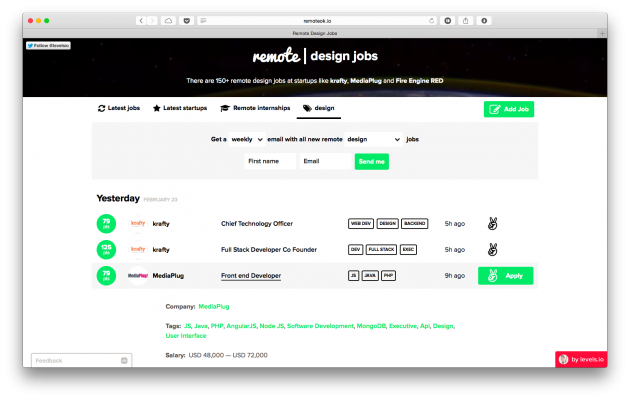The image size is (630, 400).
Task: Open the weekly frequency dropdown
Action: [x=248, y=140]
